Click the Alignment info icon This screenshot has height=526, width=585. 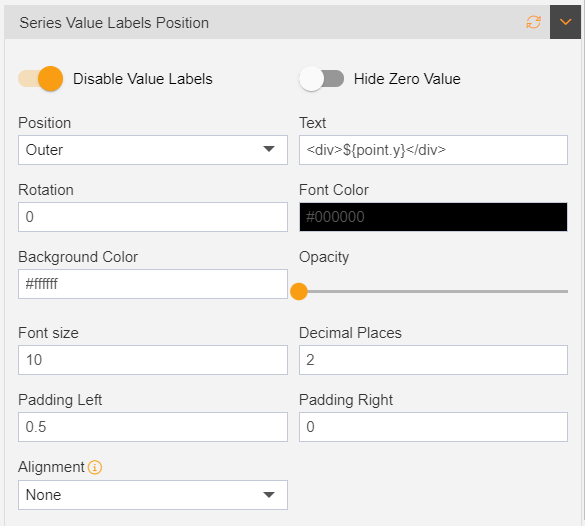click(95, 467)
